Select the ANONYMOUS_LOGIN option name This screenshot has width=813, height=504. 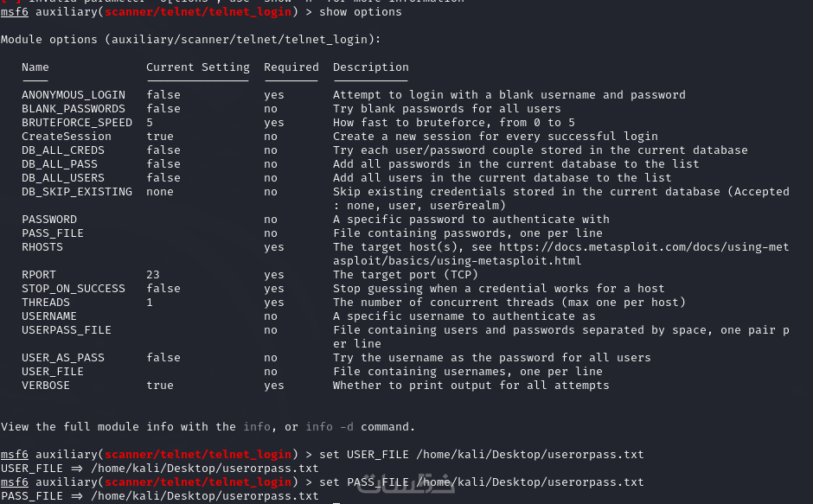[x=74, y=95]
